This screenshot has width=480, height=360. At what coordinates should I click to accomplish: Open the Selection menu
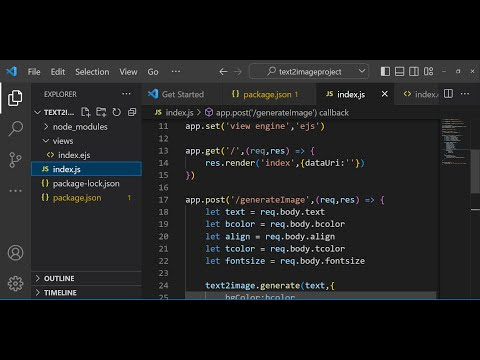(x=92, y=72)
